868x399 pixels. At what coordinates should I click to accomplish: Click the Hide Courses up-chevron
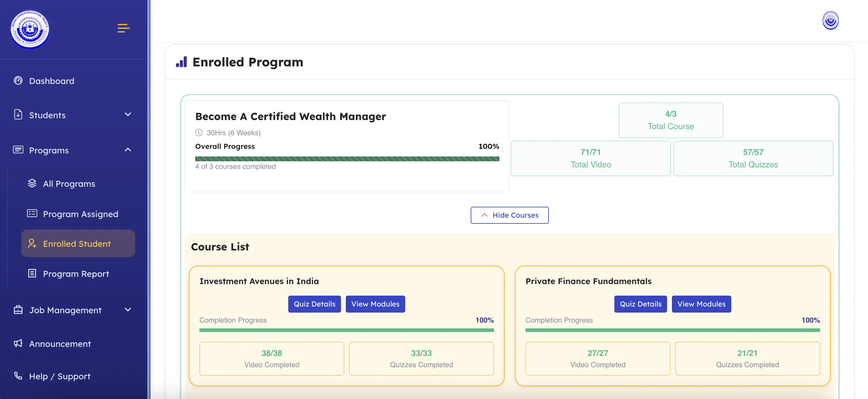pos(485,215)
